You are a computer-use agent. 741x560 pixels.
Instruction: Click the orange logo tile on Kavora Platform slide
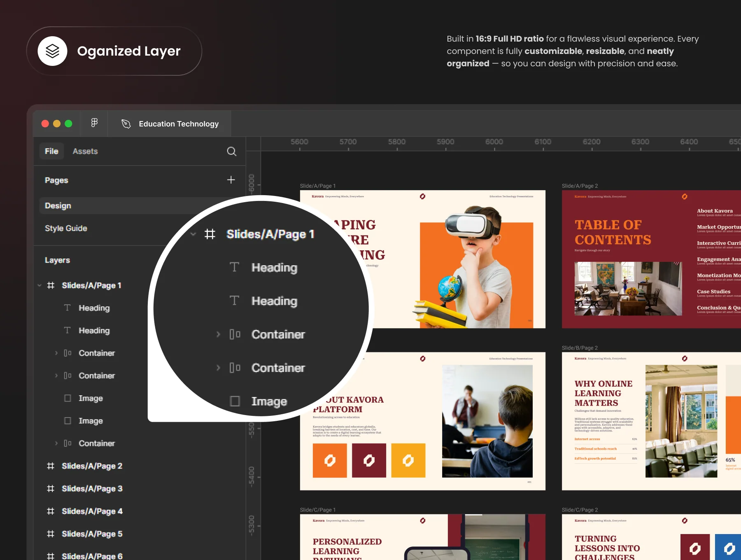click(330, 460)
